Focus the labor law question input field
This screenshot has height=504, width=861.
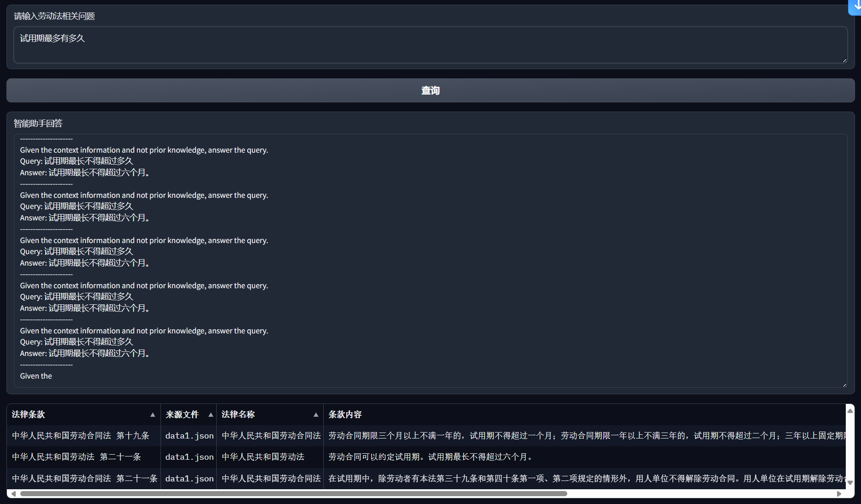click(430, 45)
